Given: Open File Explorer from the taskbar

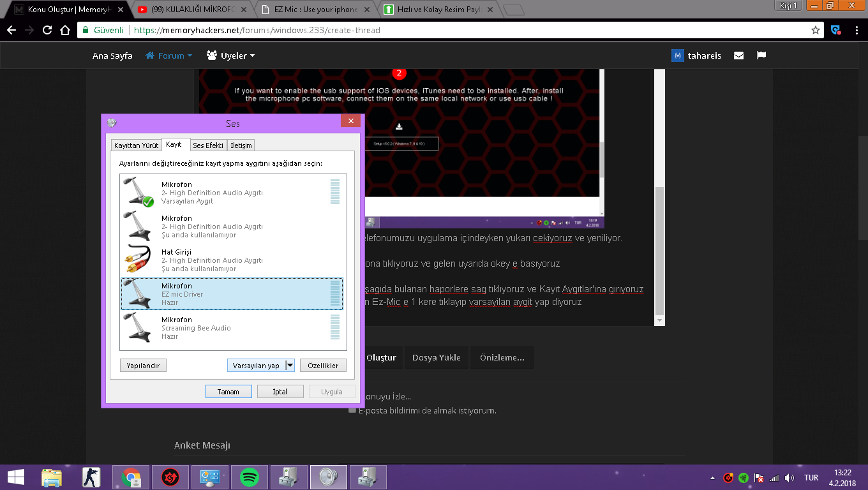Looking at the screenshot, I should coord(52,477).
